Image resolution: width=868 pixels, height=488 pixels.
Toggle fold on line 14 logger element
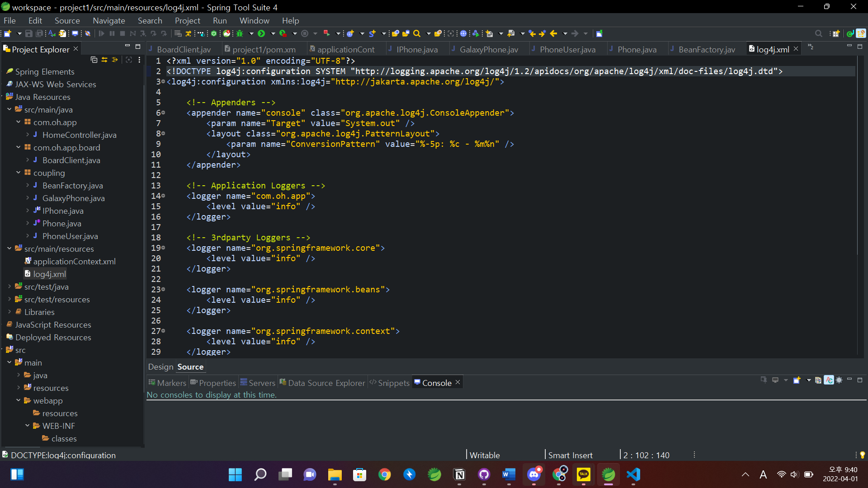163,196
